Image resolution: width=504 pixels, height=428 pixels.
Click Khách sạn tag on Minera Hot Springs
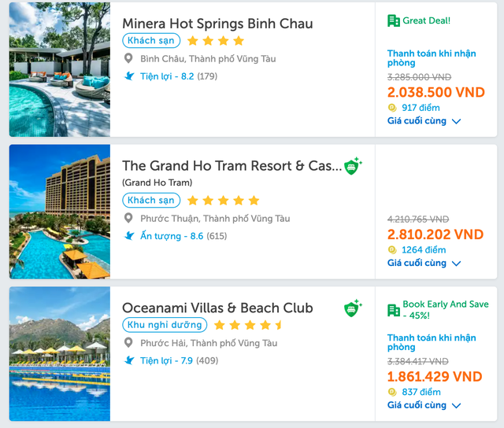(x=151, y=41)
